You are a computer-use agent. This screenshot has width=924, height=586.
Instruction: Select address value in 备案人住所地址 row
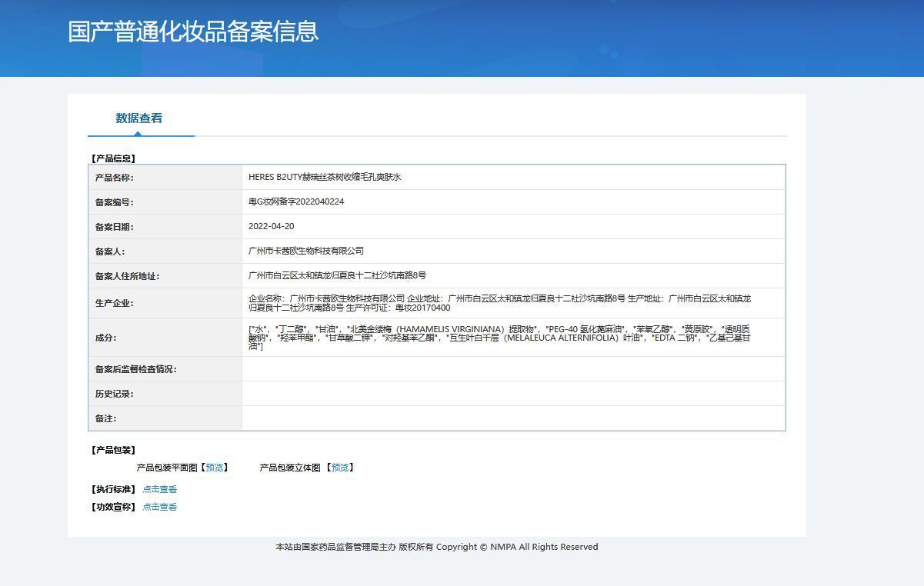coord(337,275)
